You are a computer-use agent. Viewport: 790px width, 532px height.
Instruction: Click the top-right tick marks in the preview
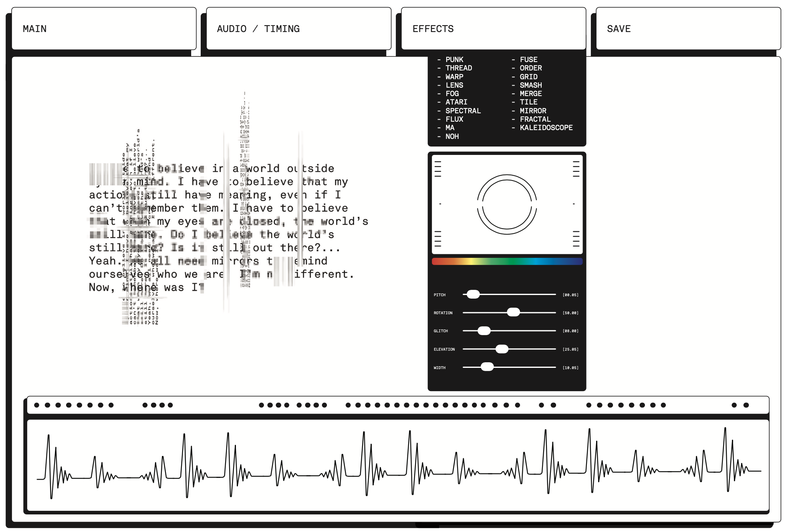click(576, 169)
